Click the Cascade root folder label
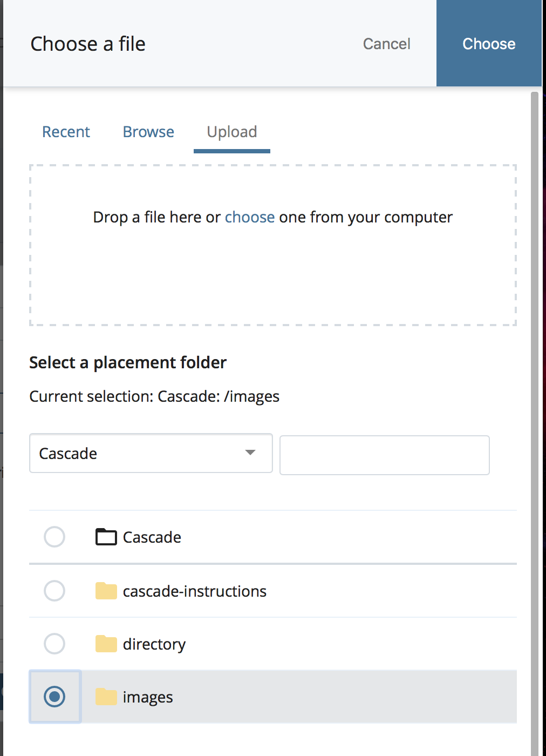This screenshot has height=756, width=546. coord(152,537)
